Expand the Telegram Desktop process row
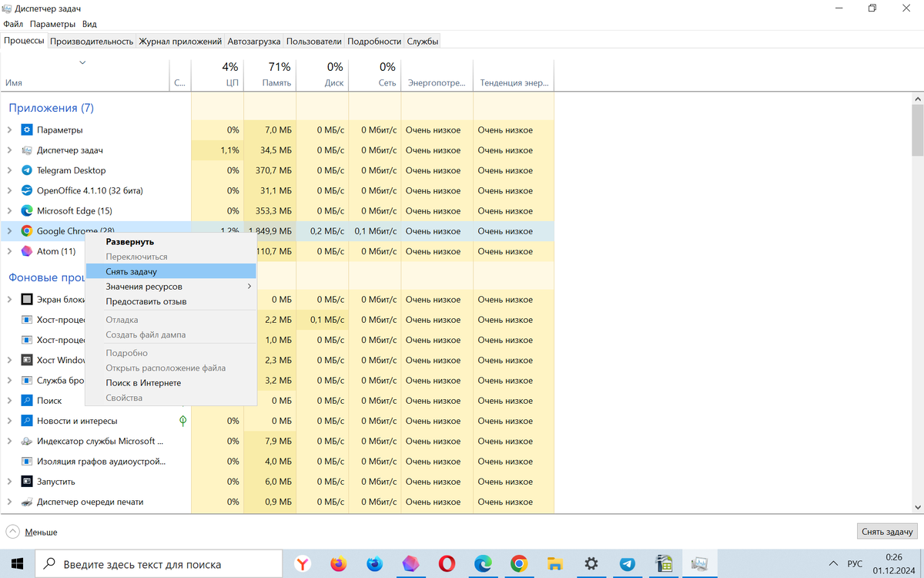The image size is (924, 578). click(9, 170)
